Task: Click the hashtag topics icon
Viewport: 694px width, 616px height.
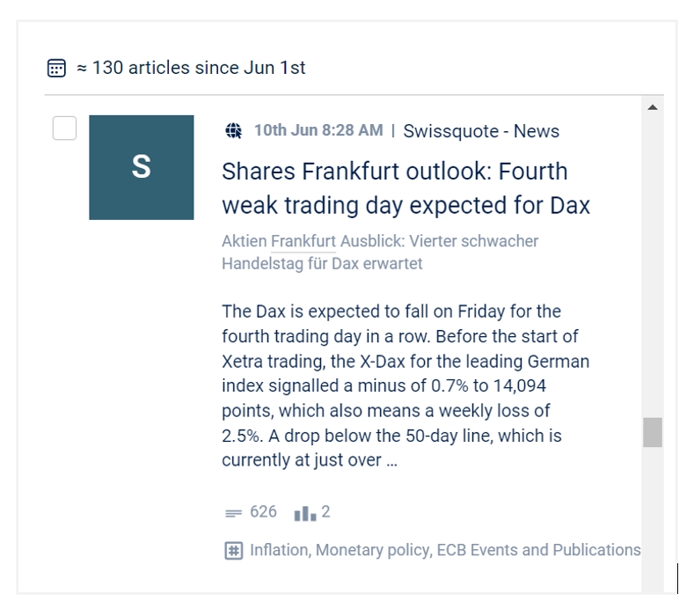Action: tap(234, 551)
